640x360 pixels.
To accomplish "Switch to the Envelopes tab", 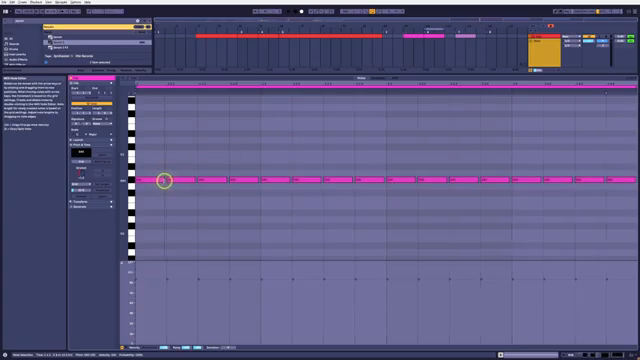I will pyautogui.click(x=378, y=78).
